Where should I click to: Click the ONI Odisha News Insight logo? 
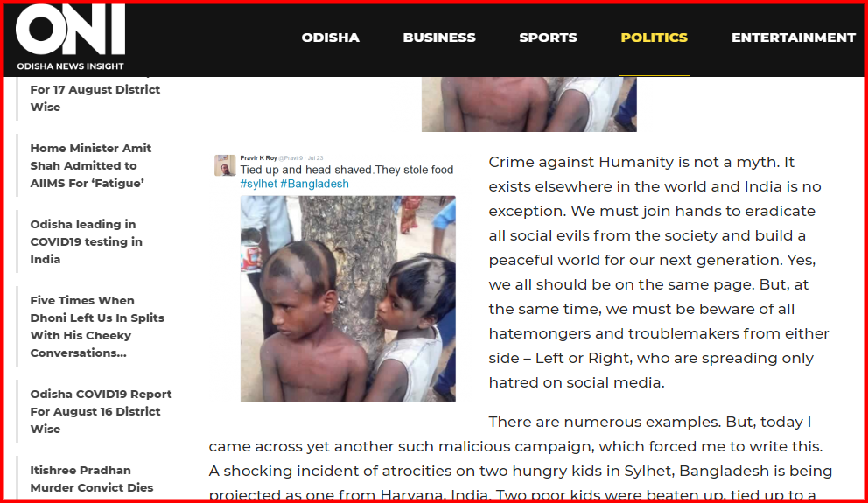pos(70,38)
